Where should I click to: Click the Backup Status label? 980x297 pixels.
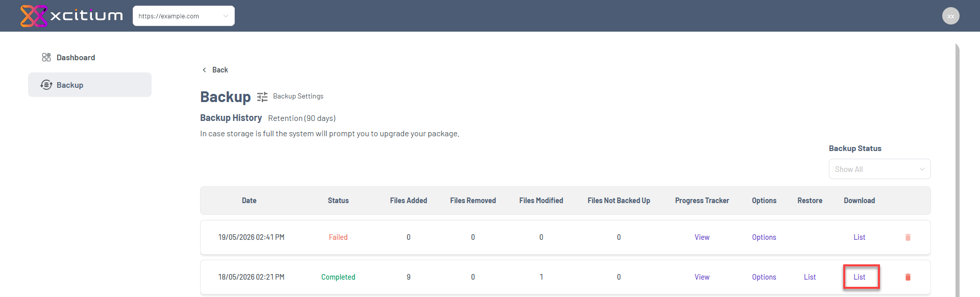click(x=855, y=148)
